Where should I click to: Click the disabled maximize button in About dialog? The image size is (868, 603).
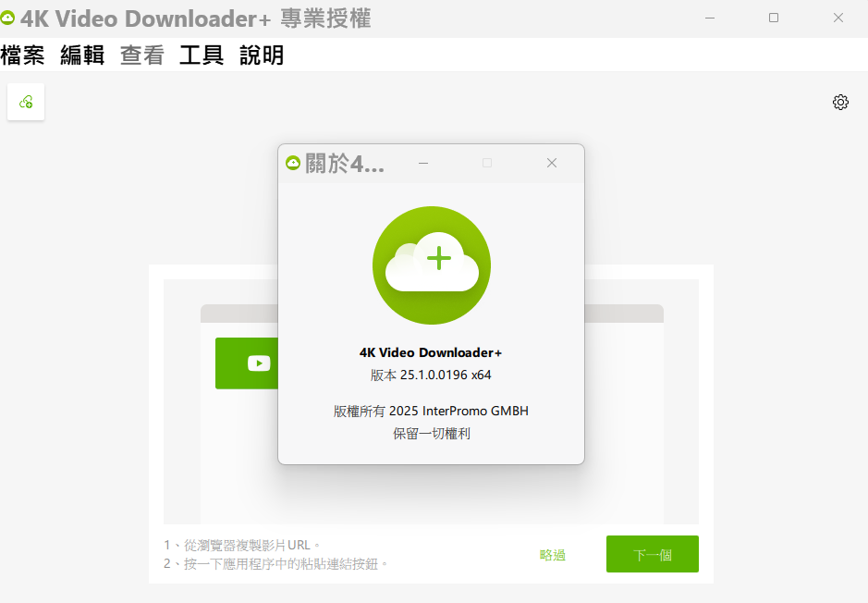[487, 163]
